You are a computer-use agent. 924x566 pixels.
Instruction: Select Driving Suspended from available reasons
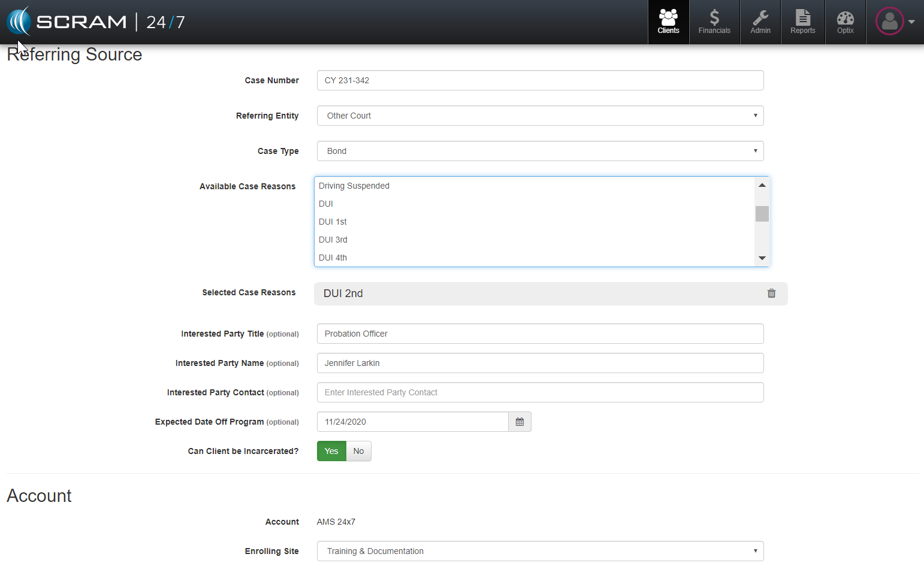354,186
